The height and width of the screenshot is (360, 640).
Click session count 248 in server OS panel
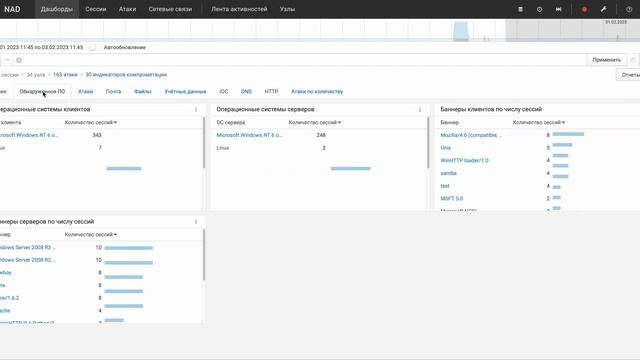coord(321,135)
